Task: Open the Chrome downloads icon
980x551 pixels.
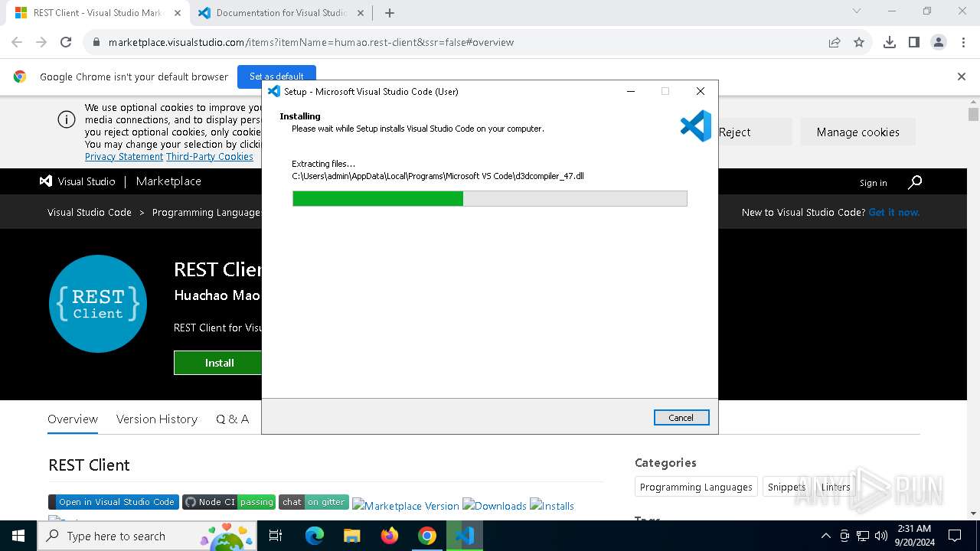Action: pyautogui.click(x=890, y=42)
